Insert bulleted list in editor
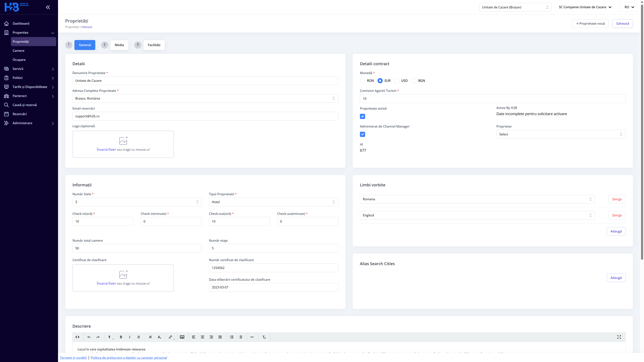The width and height of the screenshot is (644, 362). [232, 337]
